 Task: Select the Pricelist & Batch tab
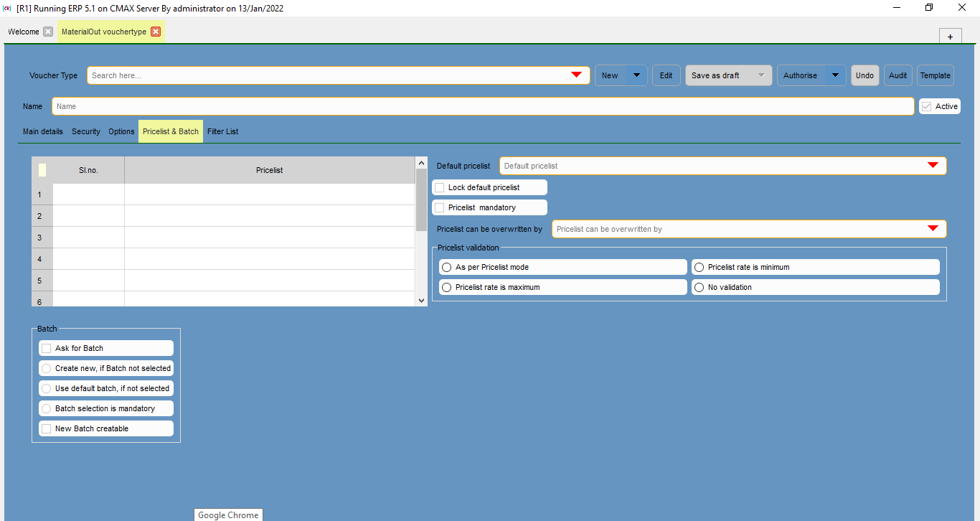171,131
